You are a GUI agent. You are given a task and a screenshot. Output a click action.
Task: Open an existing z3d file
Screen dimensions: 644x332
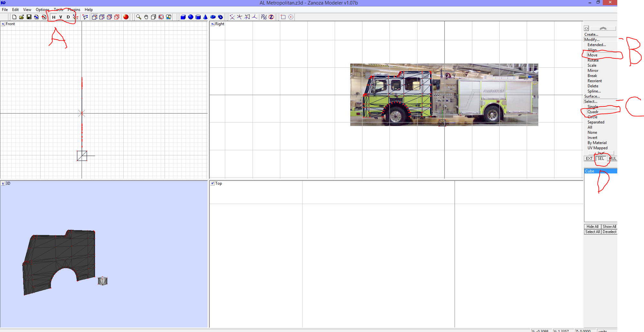click(x=21, y=17)
